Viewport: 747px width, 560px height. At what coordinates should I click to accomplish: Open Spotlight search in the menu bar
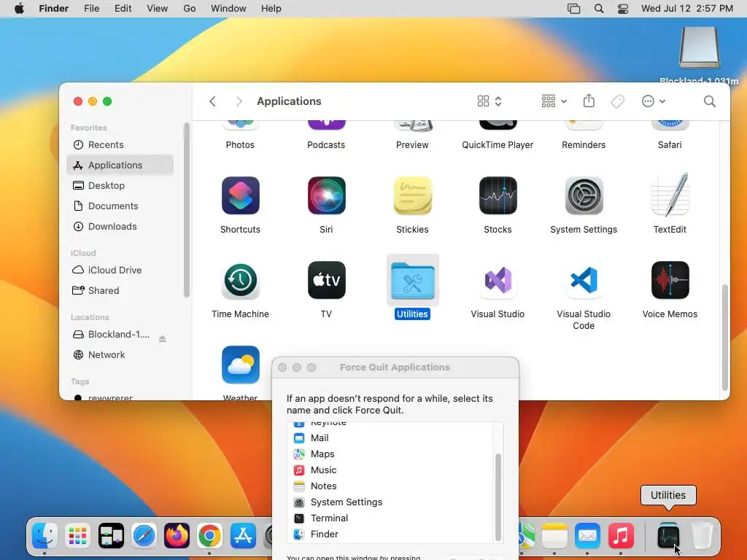pos(599,9)
